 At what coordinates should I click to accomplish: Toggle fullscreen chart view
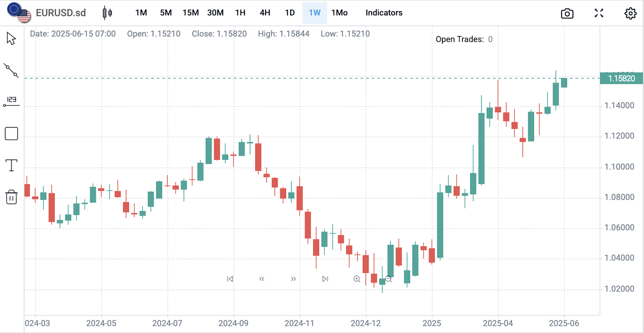pos(599,13)
